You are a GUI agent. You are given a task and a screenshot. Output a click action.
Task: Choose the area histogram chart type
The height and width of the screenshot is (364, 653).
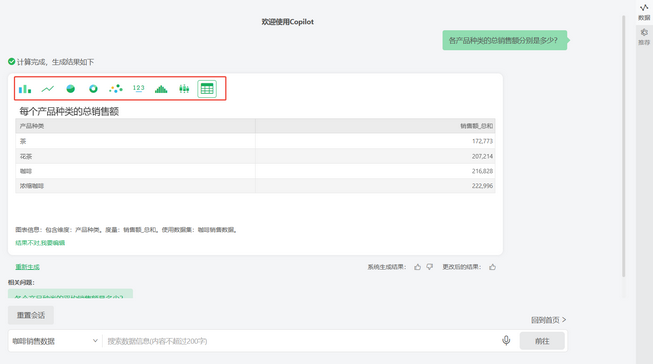tap(161, 89)
